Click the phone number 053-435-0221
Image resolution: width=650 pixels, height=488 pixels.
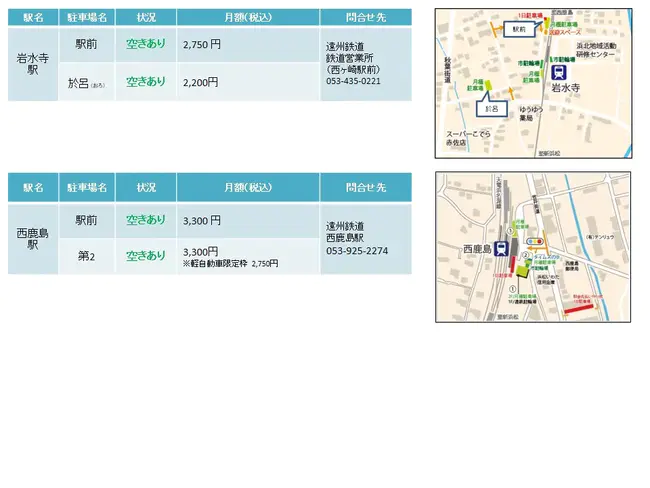353,81
